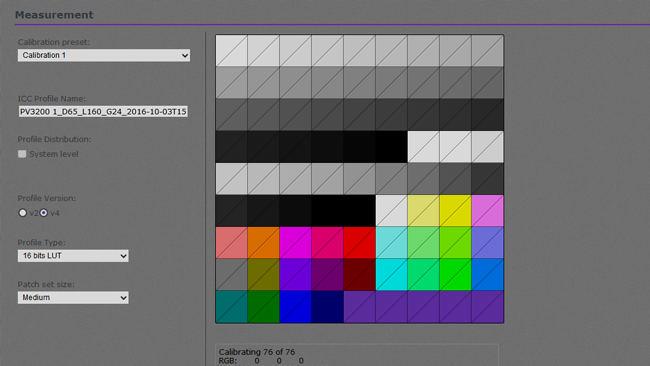Click the salmon pink color patch
The image size is (650, 366).
(x=231, y=243)
